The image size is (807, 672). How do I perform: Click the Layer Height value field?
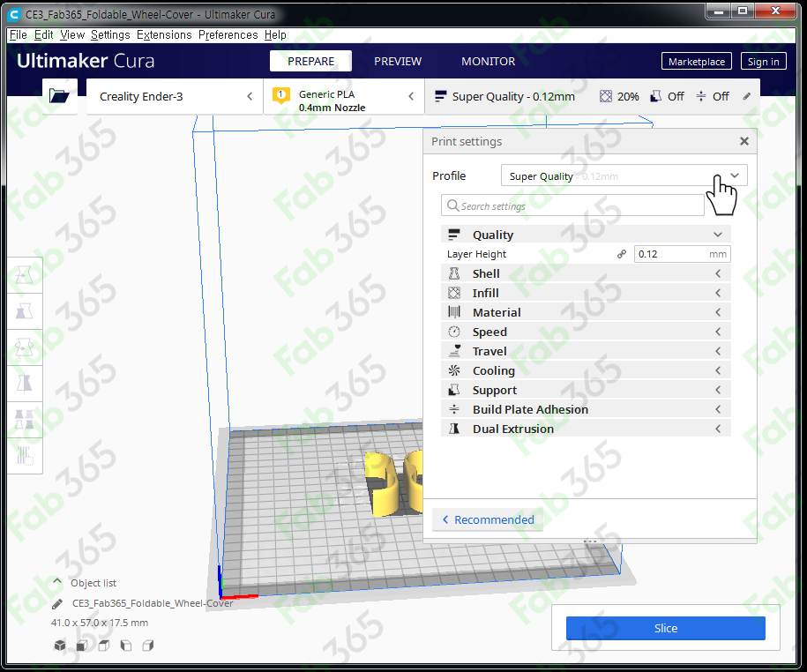(x=682, y=254)
